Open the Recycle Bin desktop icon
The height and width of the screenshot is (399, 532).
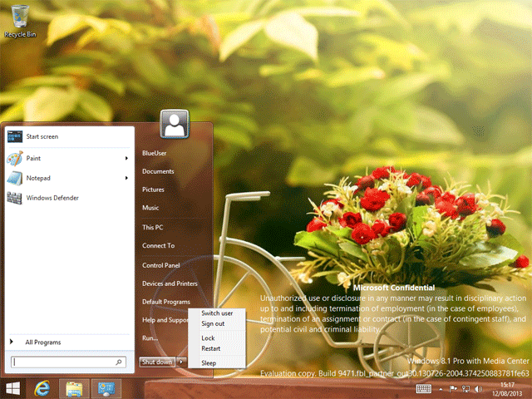tap(20, 19)
